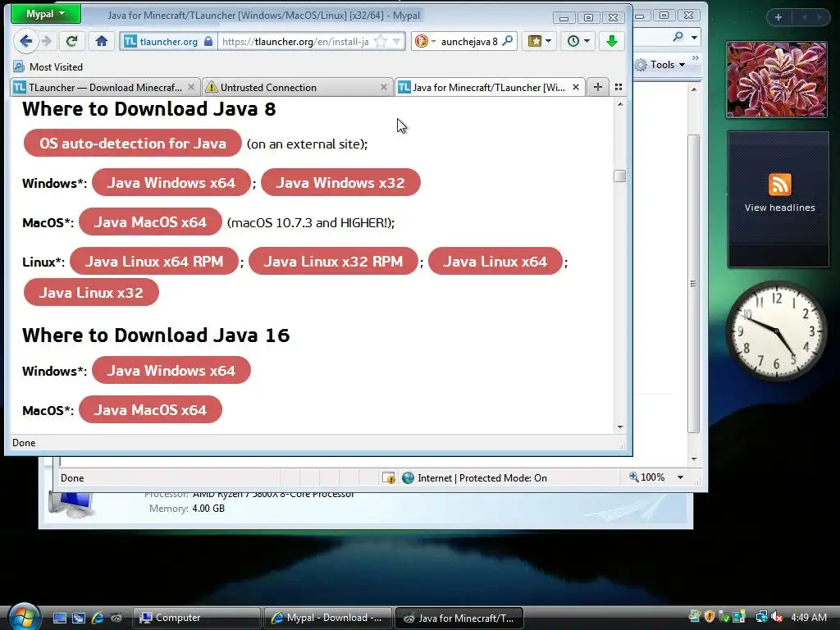
Task: Open the home page icon
Action: click(x=101, y=41)
